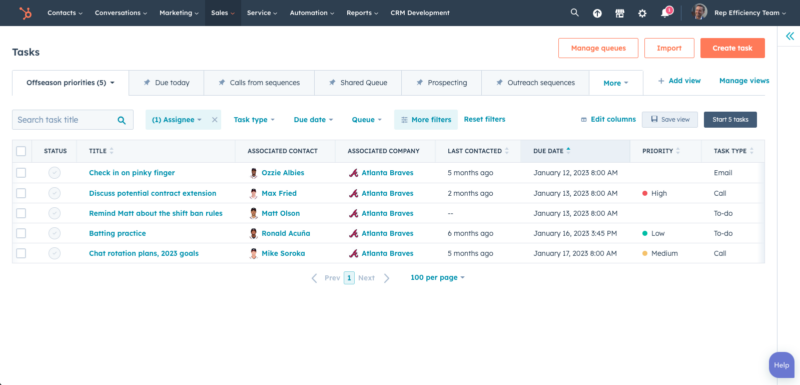This screenshot has height=385, width=800.
Task: Expand the Due date filter
Action: coord(313,120)
